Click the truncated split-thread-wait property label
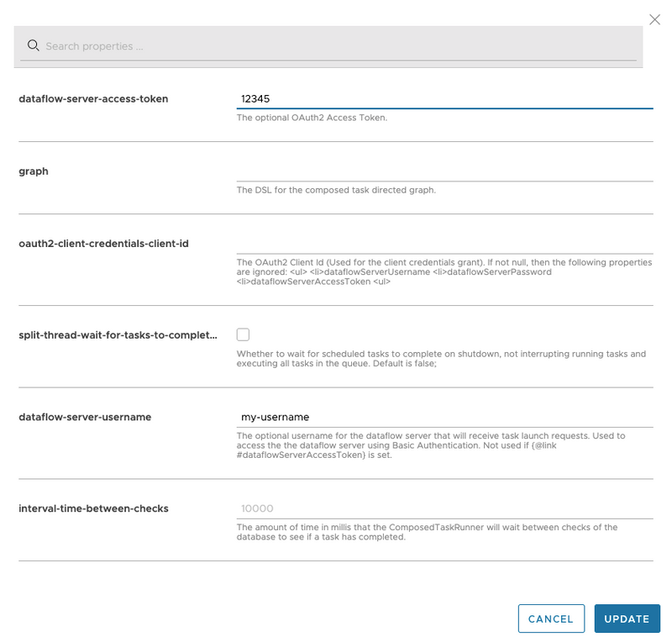The height and width of the screenshot is (642, 672). (x=116, y=334)
